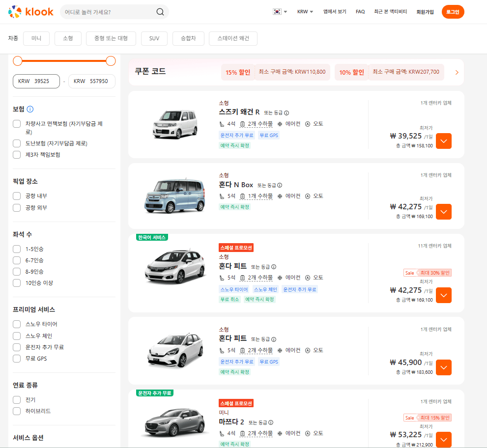Screen dimensions: 487x448
Task: Expand 혼다 피트 ₩42,275 price details
Action: 444,295
